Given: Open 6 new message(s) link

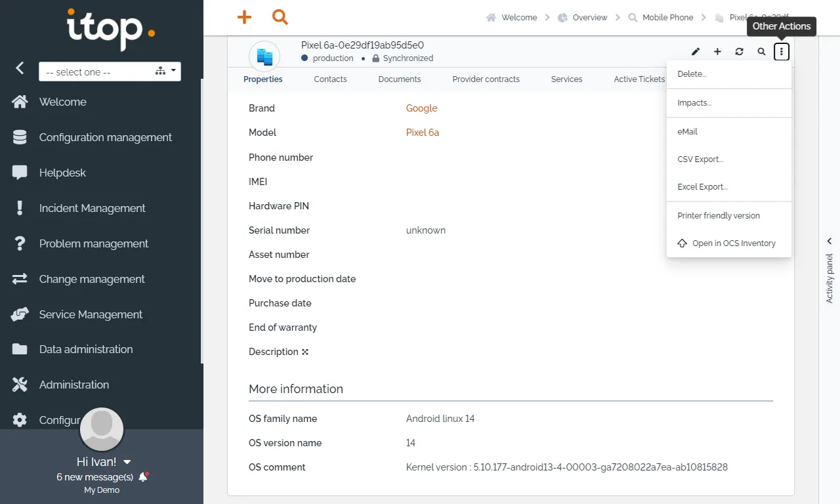Looking at the screenshot, I should (95, 477).
